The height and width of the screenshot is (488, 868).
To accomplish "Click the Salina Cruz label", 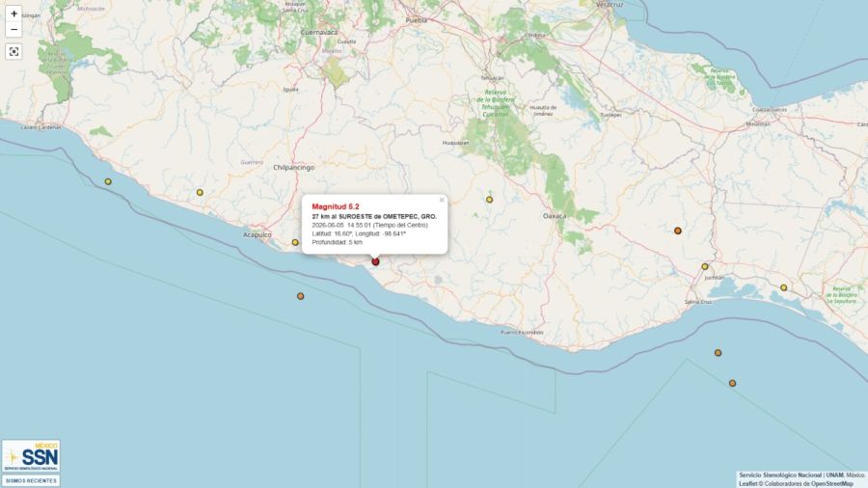I will [x=698, y=302].
